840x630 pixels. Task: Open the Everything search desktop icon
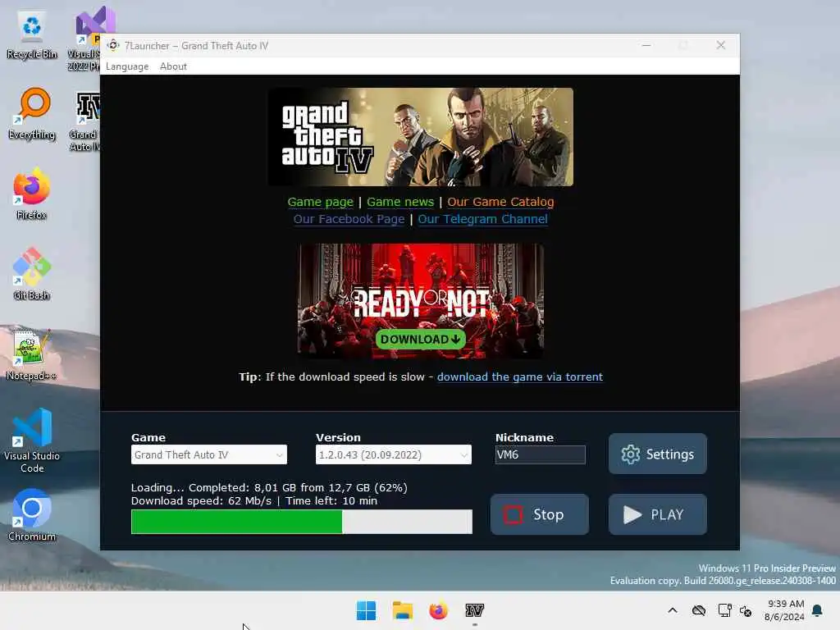pos(32,115)
